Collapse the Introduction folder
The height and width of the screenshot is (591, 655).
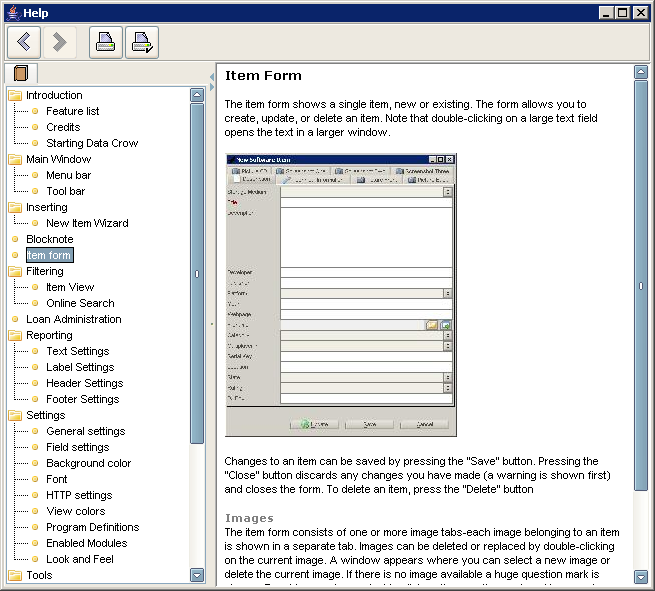pyautogui.click(x=15, y=95)
